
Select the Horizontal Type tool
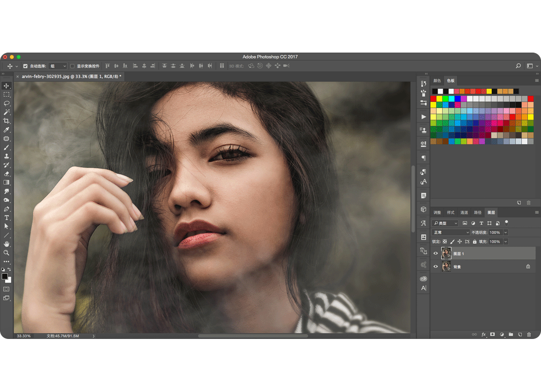click(7, 217)
